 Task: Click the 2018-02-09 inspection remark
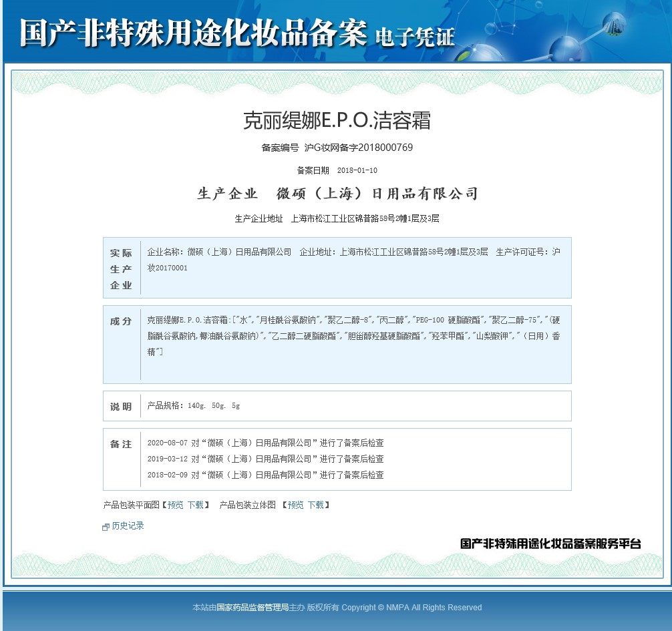point(265,475)
